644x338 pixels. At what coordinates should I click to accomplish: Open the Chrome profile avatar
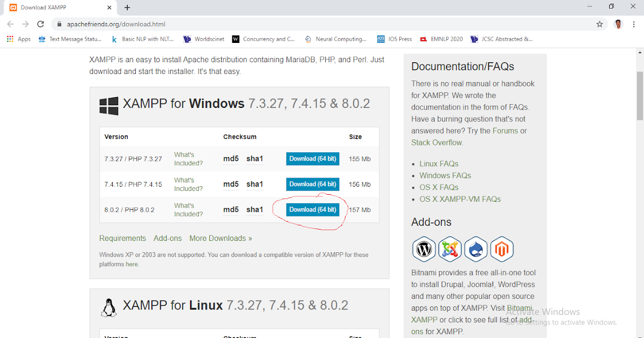tap(618, 24)
